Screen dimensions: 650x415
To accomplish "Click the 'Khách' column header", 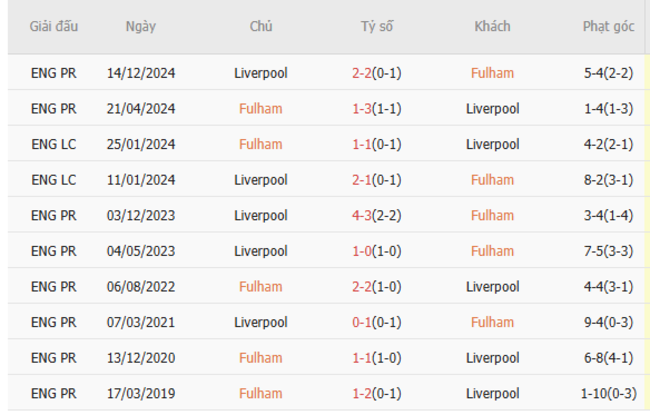I will coord(492,27).
